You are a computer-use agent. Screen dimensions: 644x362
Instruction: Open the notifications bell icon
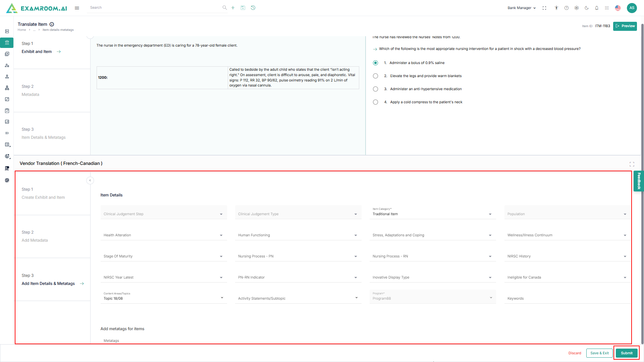pos(597,8)
